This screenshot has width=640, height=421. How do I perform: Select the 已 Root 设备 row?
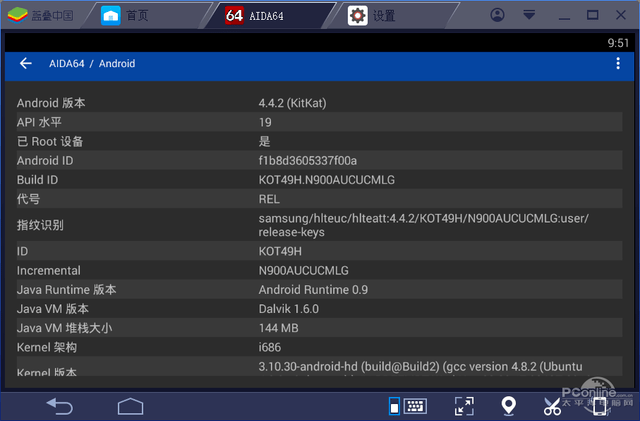pyautogui.click(x=319, y=141)
